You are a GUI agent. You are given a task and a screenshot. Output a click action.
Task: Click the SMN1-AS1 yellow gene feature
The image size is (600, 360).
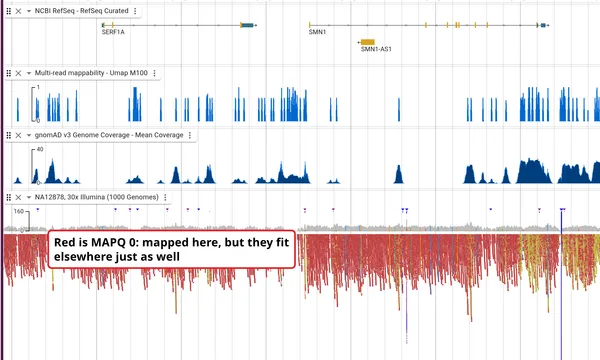pos(367,42)
